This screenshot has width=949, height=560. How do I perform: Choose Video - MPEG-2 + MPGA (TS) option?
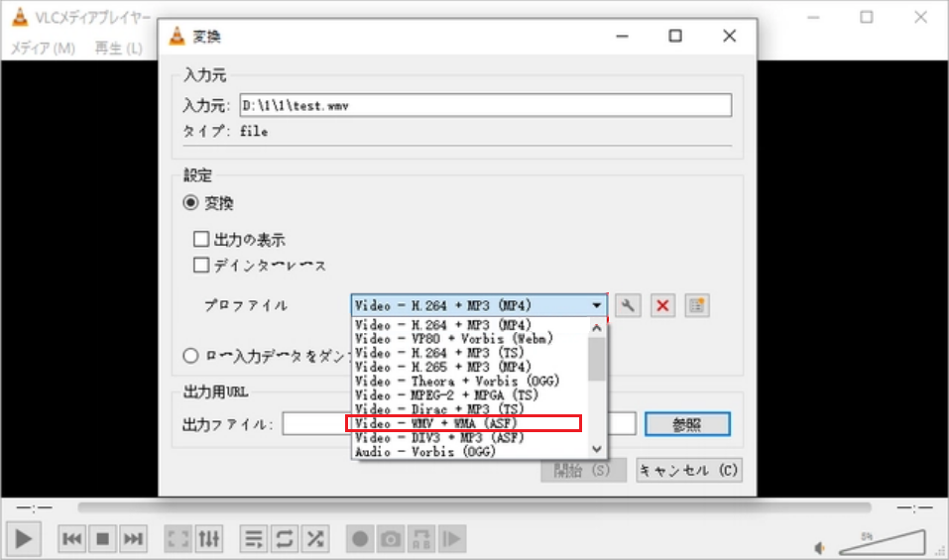(x=469, y=394)
